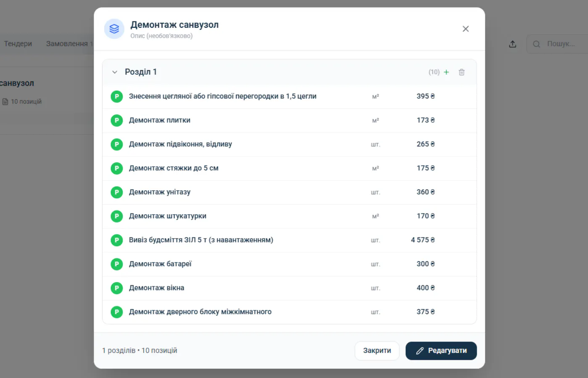Open the Замовлення tab in the background

pyautogui.click(x=67, y=44)
